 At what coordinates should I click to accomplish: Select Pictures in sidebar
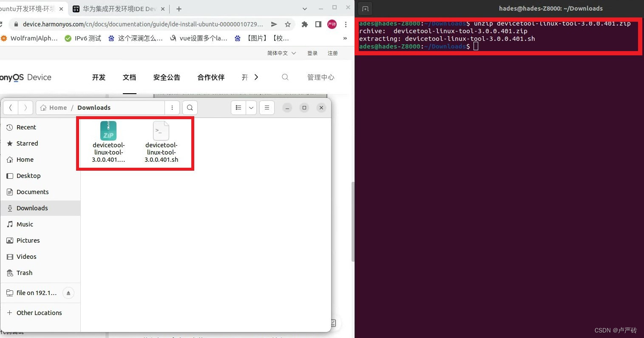tap(40, 241)
